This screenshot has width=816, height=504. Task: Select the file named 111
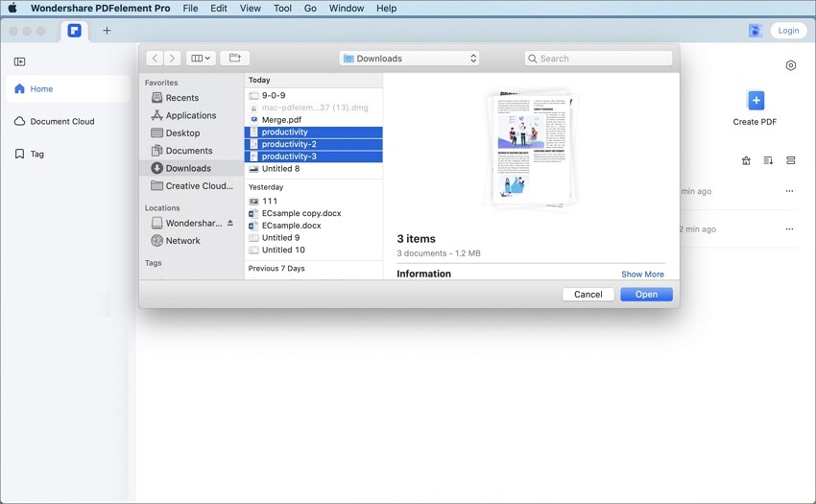(x=314, y=201)
